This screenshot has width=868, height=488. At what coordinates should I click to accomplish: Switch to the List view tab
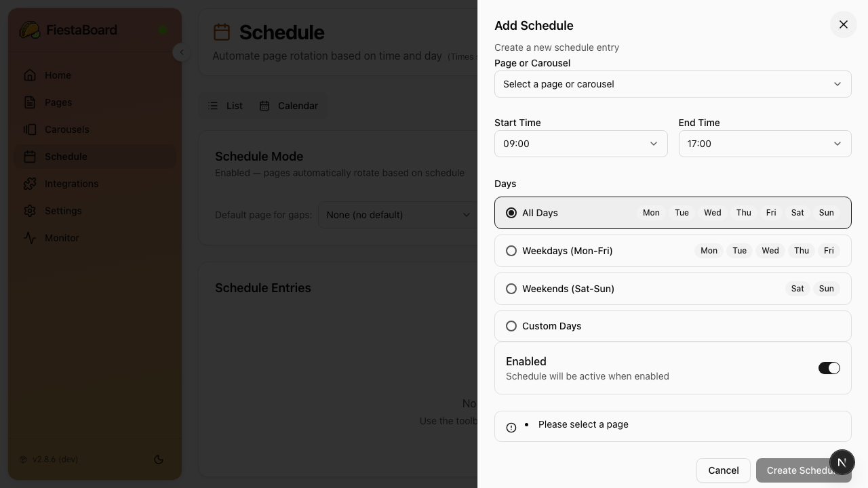pyautogui.click(x=226, y=106)
